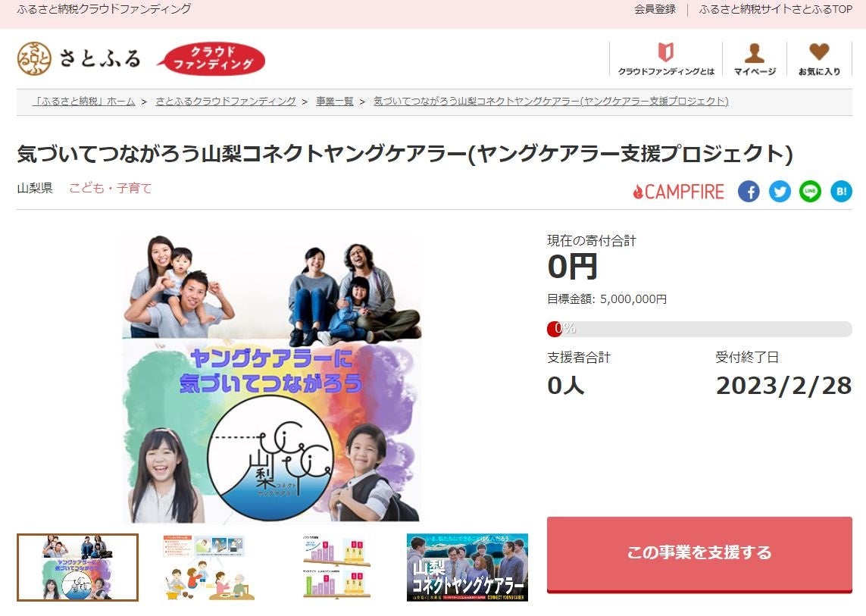
Task: Open the 事業一覧 breadcrumb
Action: (335, 101)
